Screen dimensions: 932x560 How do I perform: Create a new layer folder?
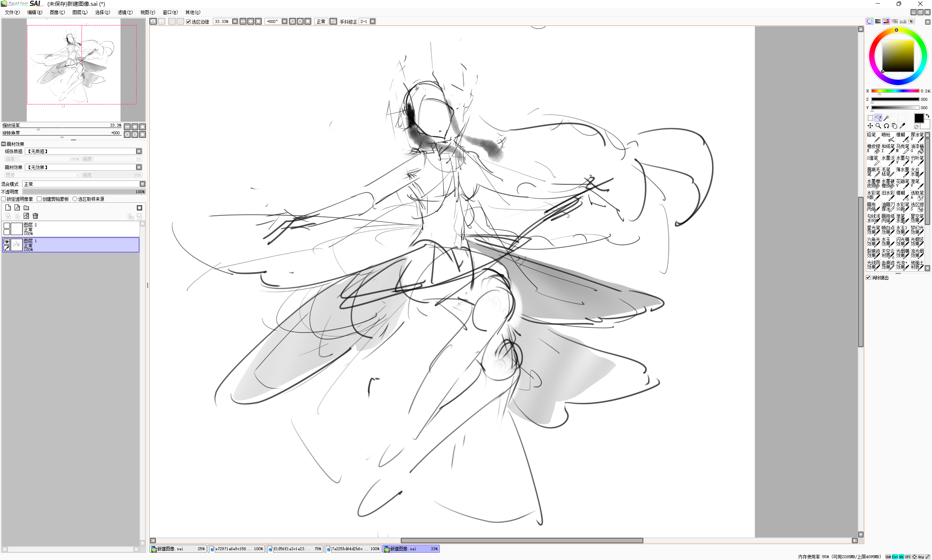(x=26, y=207)
